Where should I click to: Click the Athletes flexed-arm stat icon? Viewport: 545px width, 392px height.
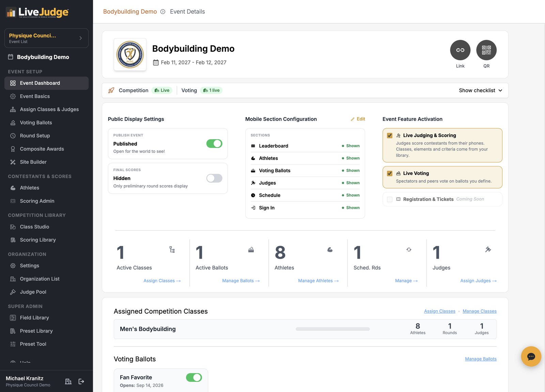point(330,250)
